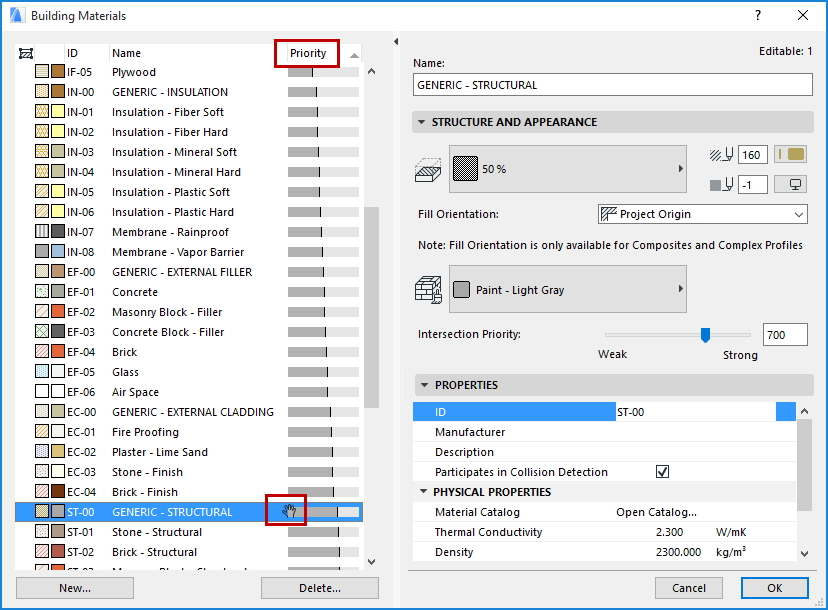Image resolution: width=828 pixels, height=610 pixels.
Task: Click Masonry Block - Filler surface swatch
Action: coord(58,312)
